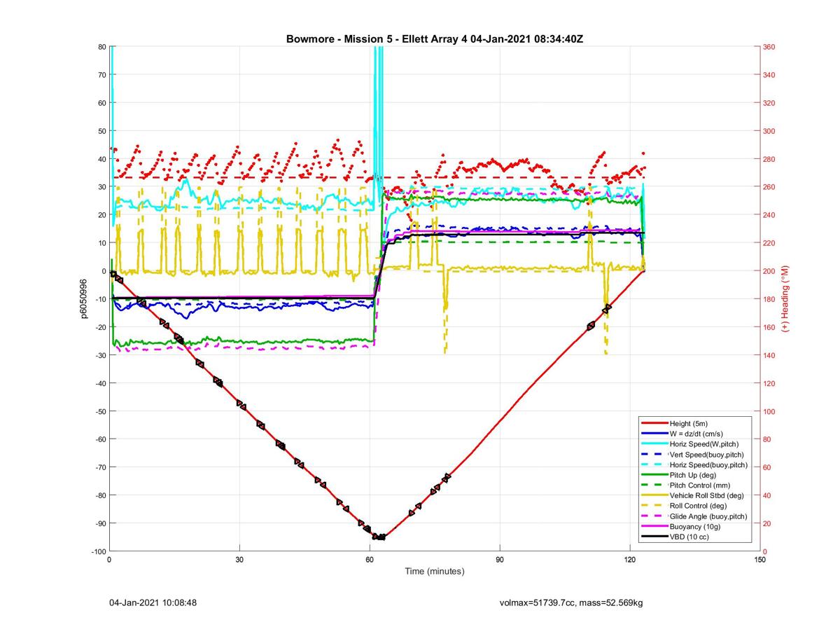Click the '320' tick on the heading axis
This screenshot has width=840, height=620.
tap(769, 103)
